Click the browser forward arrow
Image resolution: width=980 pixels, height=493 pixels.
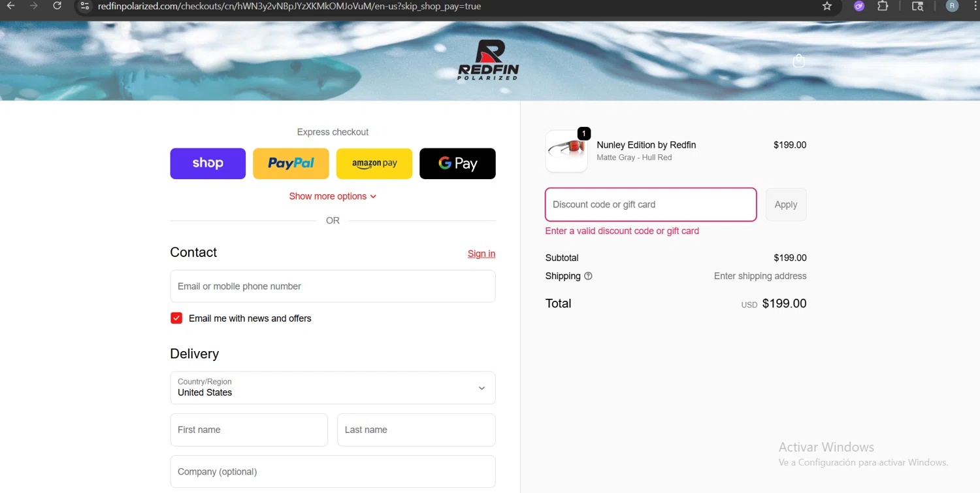click(x=34, y=6)
